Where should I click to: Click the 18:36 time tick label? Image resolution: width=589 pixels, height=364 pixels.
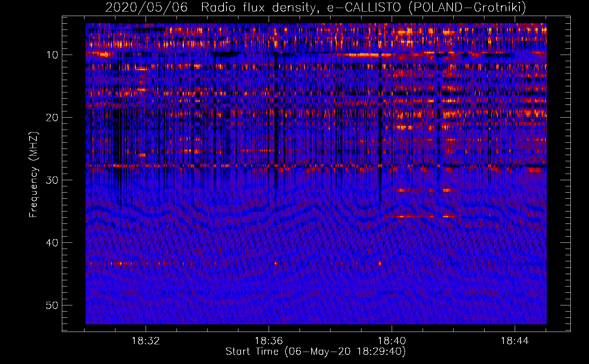coord(269,341)
